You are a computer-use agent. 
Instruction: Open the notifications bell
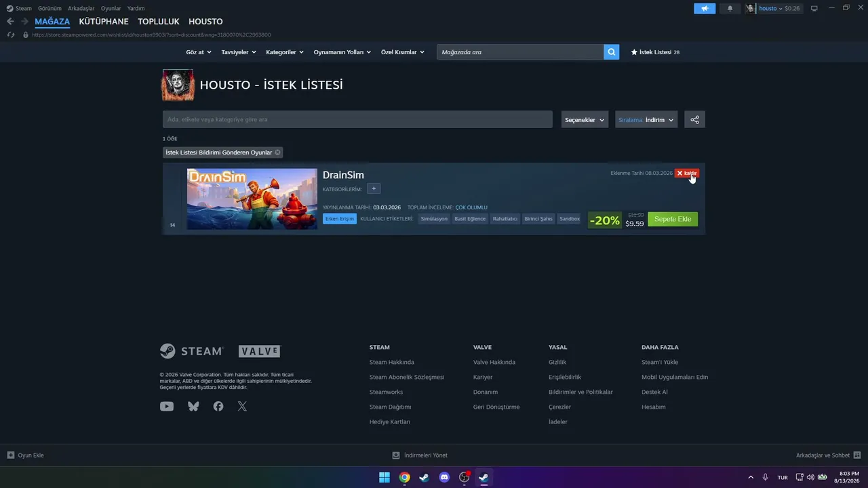(x=730, y=8)
